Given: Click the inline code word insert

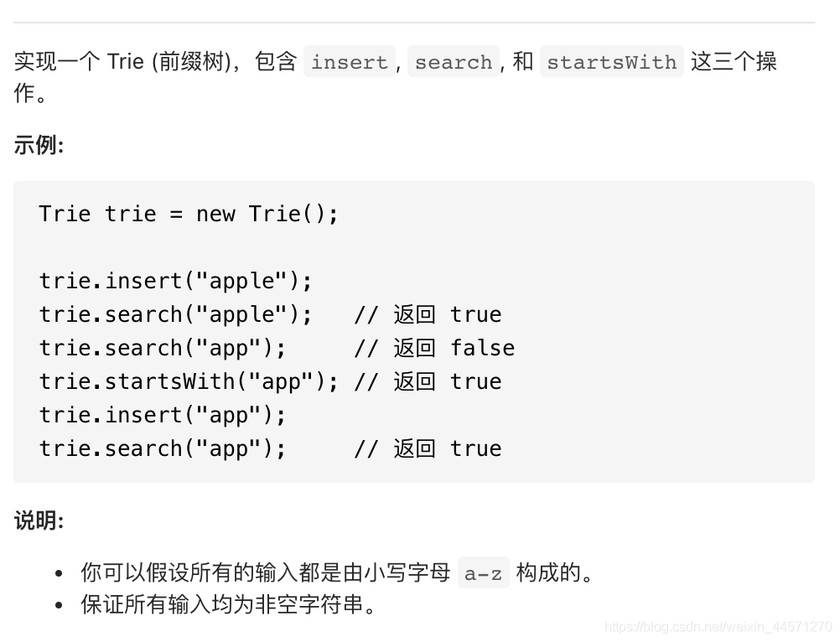Looking at the screenshot, I should click(x=349, y=62).
